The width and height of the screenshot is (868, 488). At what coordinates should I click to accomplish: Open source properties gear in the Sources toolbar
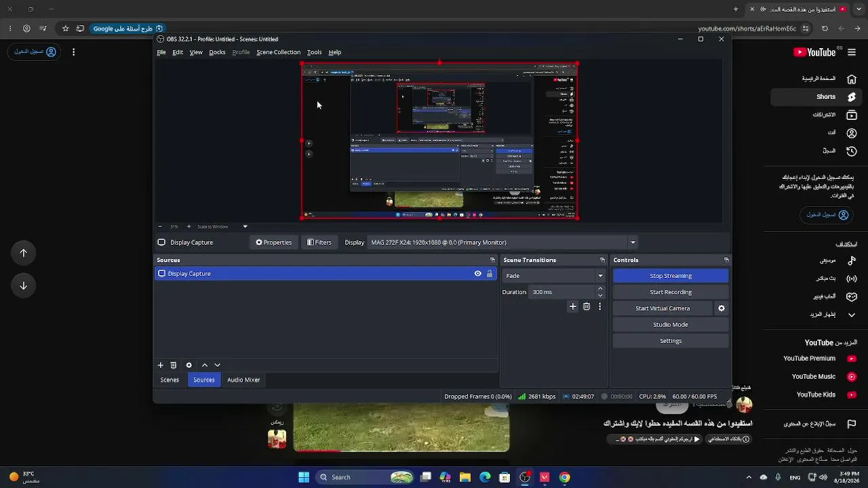189,365
